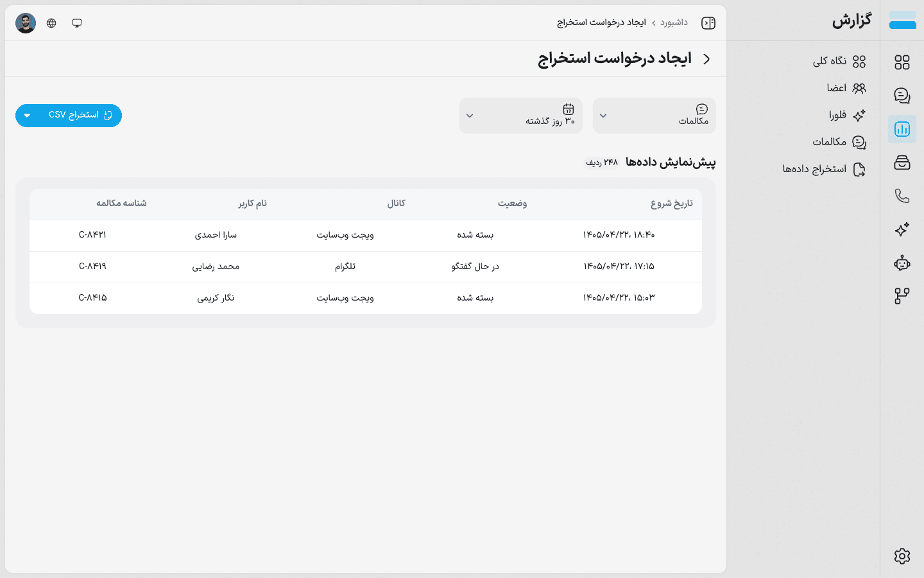This screenshot has width=924, height=578.
Task: Open settings gear icon at rail bottom
Action: coord(902,556)
